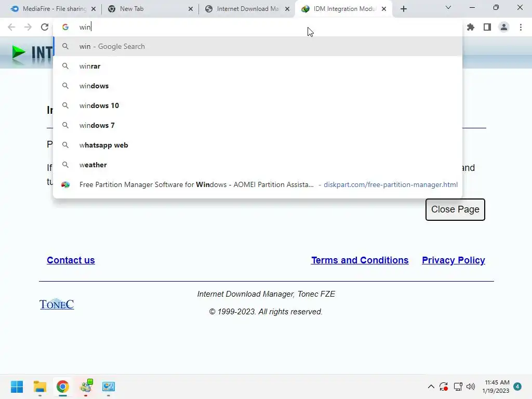Close the Internet Download Manager tab
Image resolution: width=532 pixels, height=399 pixels.
(x=287, y=9)
